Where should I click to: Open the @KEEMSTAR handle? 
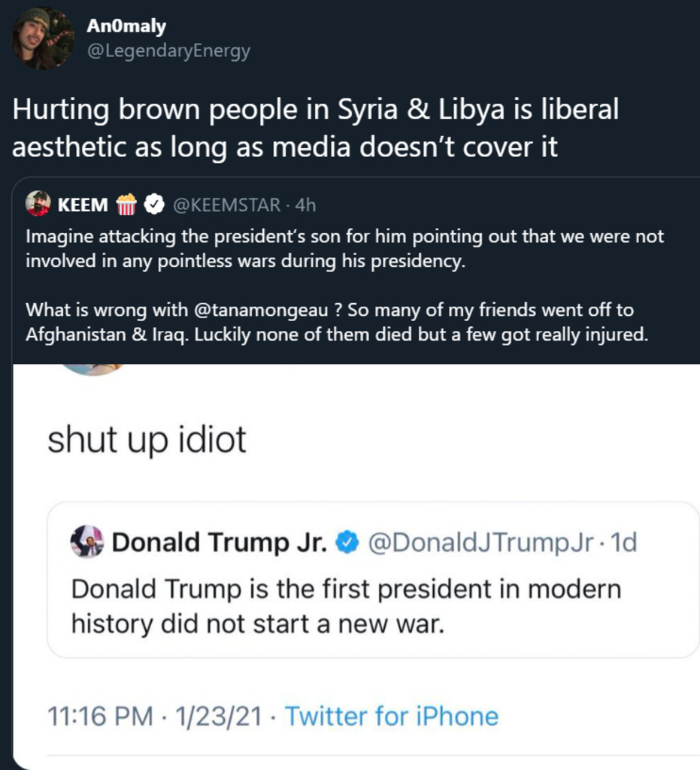pyautogui.click(x=226, y=204)
